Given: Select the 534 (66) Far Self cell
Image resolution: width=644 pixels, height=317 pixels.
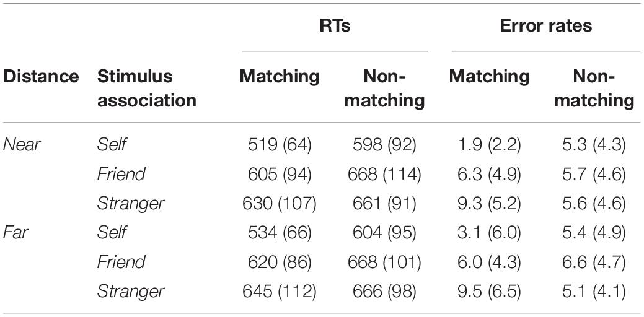Looking at the screenshot, I should click(x=280, y=233).
